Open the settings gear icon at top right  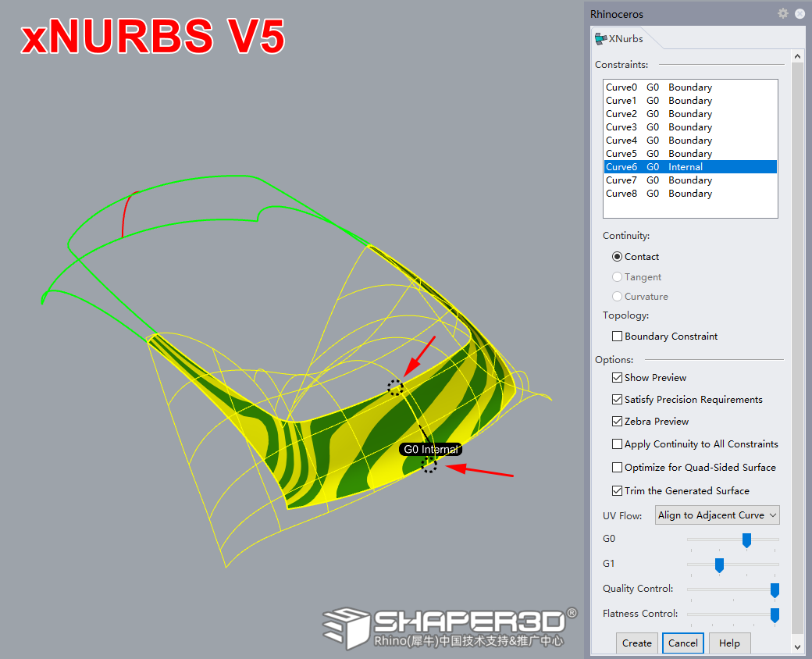click(782, 13)
